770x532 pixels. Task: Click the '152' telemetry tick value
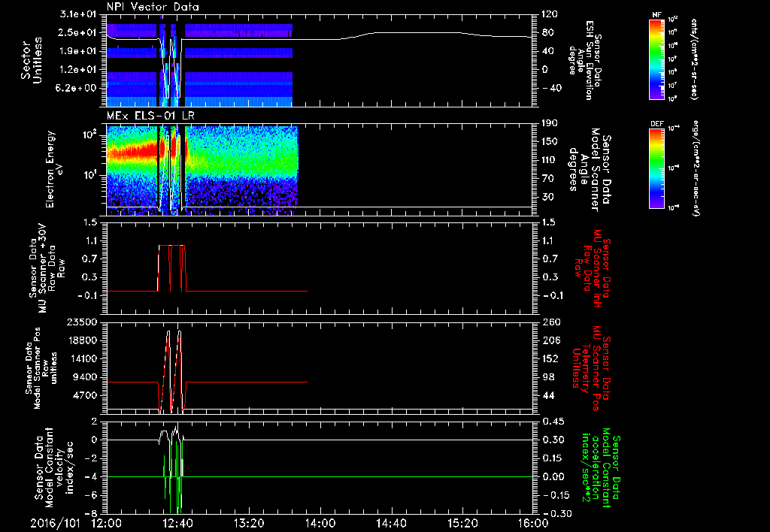tap(550, 358)
